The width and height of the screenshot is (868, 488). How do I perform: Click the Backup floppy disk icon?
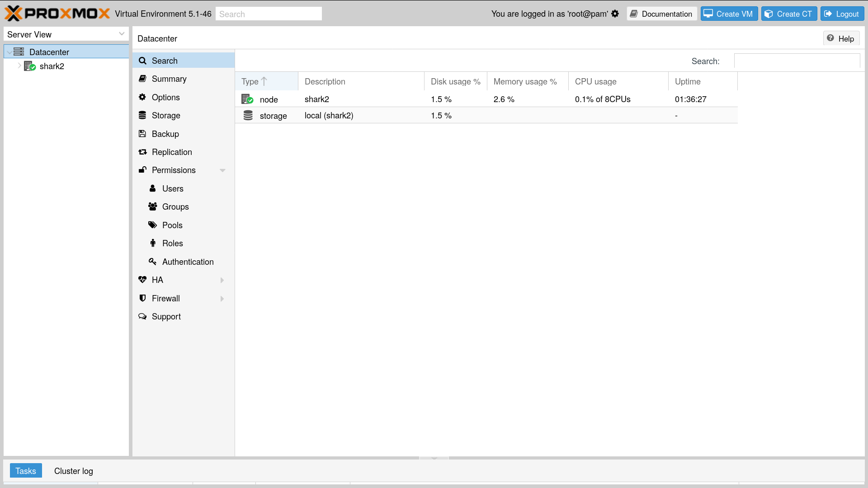pos(142,134)
